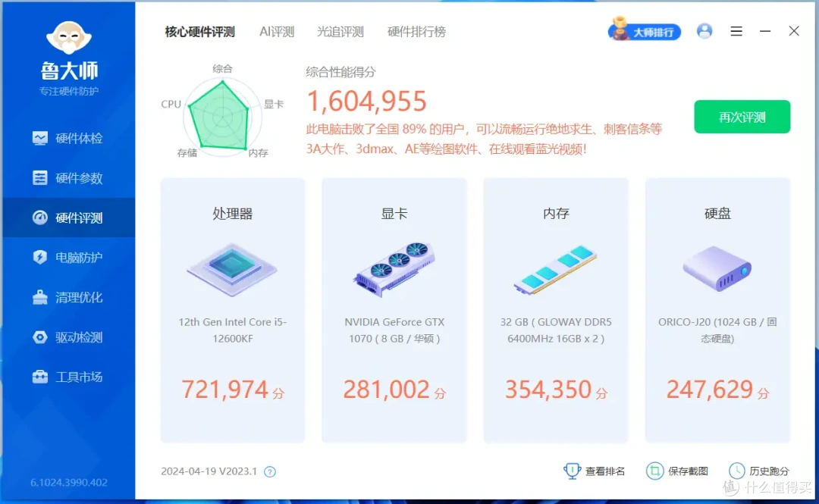Click the 综合性能得分 heading

point(340,72)
